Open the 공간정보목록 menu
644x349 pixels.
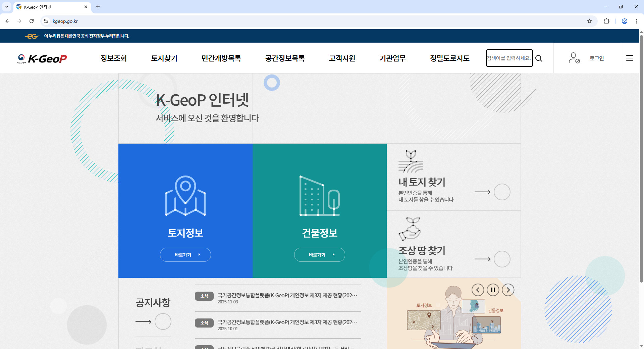click(x=285, y=58)
